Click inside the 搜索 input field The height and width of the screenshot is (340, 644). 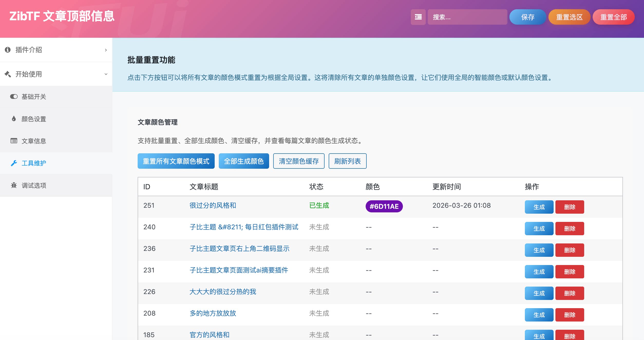point(467,17)
